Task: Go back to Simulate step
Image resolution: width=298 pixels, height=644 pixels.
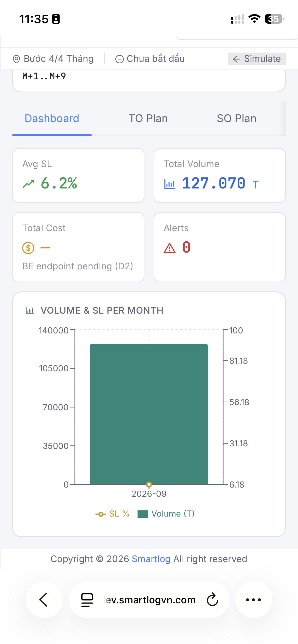Action: coord(257,59)
